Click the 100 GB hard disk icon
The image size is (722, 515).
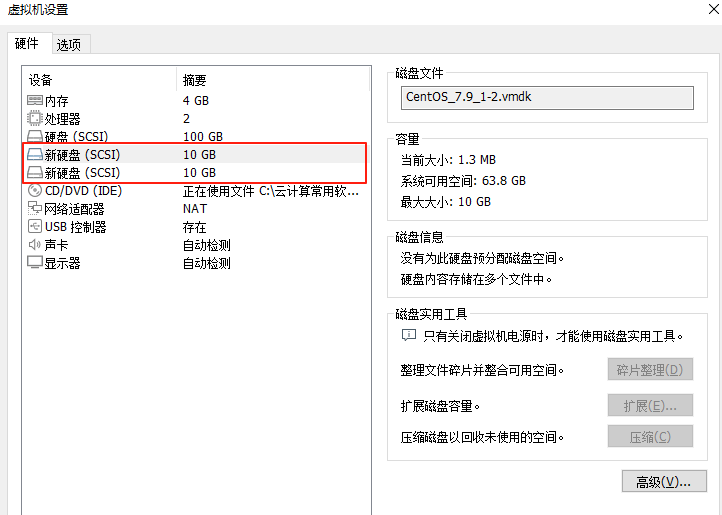[x=35, y=136]
